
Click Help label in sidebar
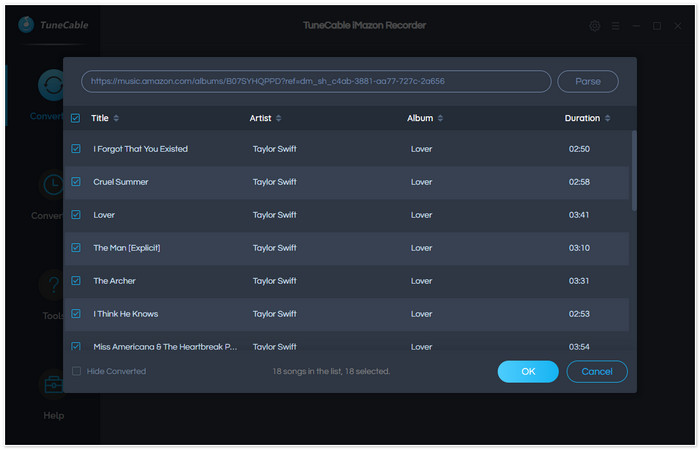(x=54, y=416)
